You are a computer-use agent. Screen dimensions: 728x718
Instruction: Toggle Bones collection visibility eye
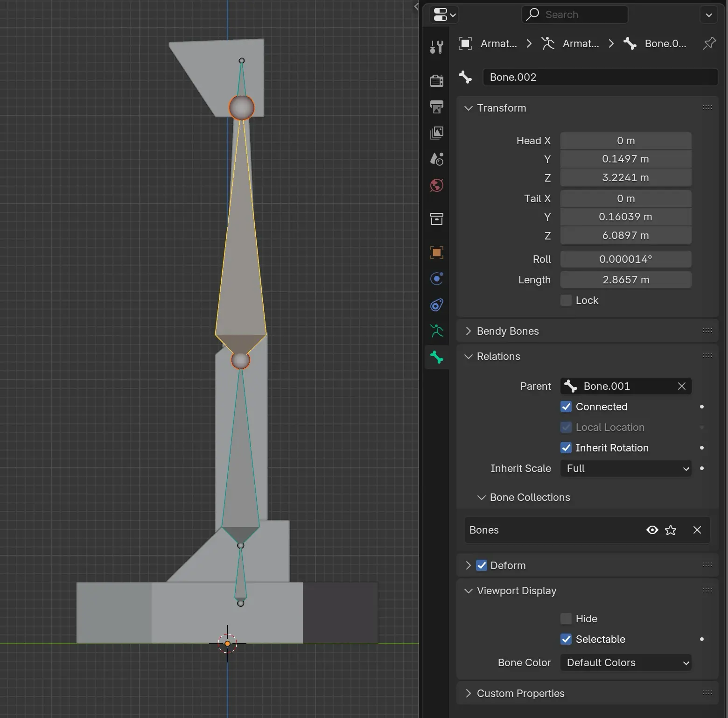click(652, 530)
